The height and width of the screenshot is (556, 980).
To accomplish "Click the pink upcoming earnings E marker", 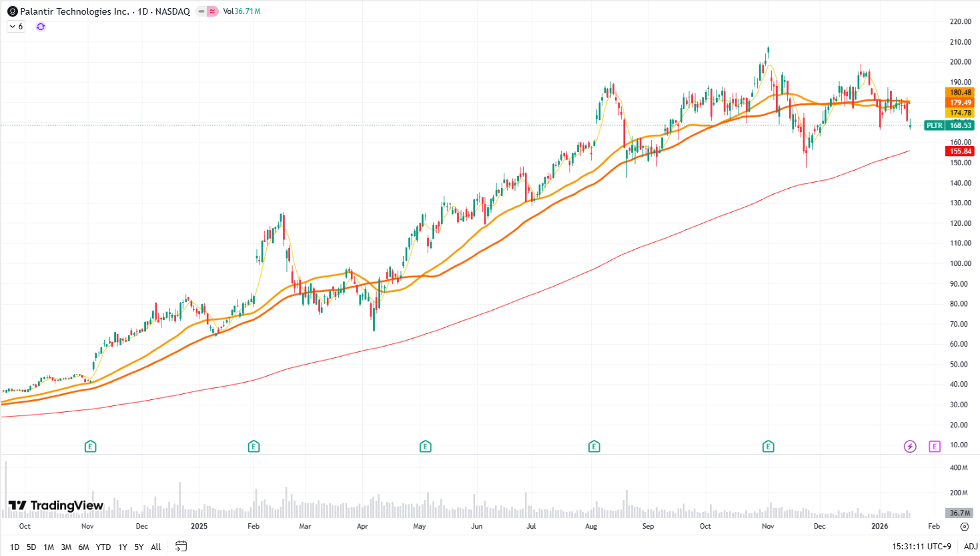I will (935, 446).
